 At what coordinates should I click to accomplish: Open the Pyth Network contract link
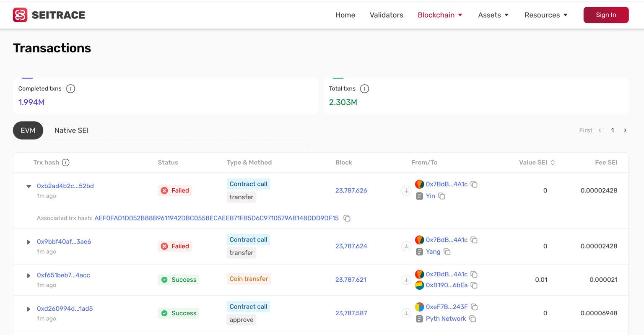tap(446, 319)
